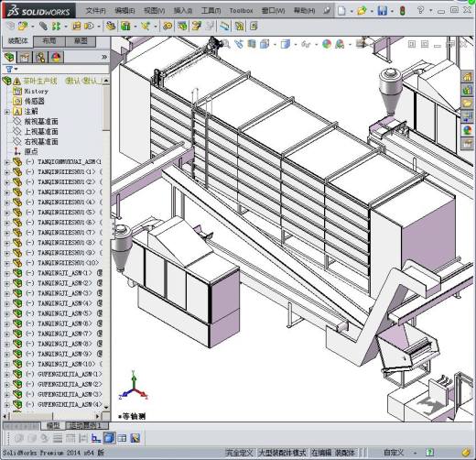Toggle the Section View icon
The width and height of the screenshot is (476, 460).
252,44
